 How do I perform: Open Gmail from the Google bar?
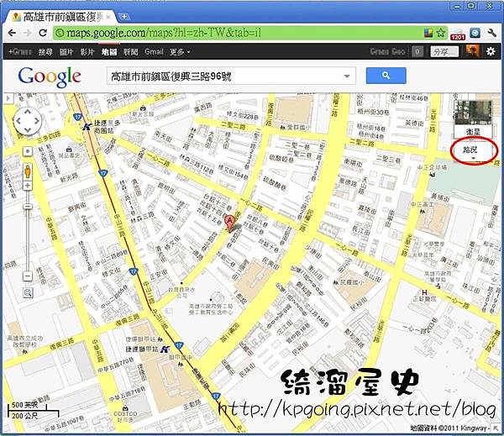pos(154,52)
